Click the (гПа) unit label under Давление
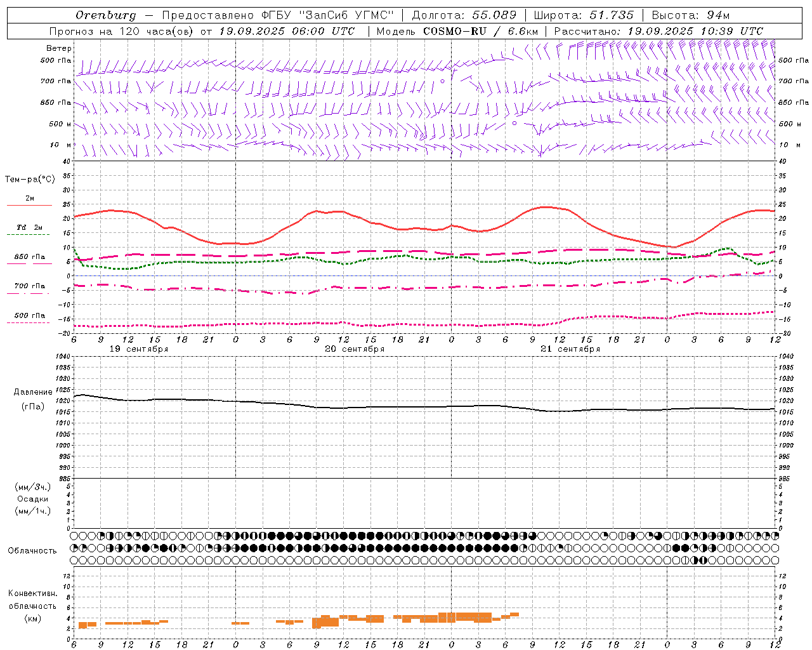Image resolution: width=812 pixels, height=650 pixels. pos(33,407)
